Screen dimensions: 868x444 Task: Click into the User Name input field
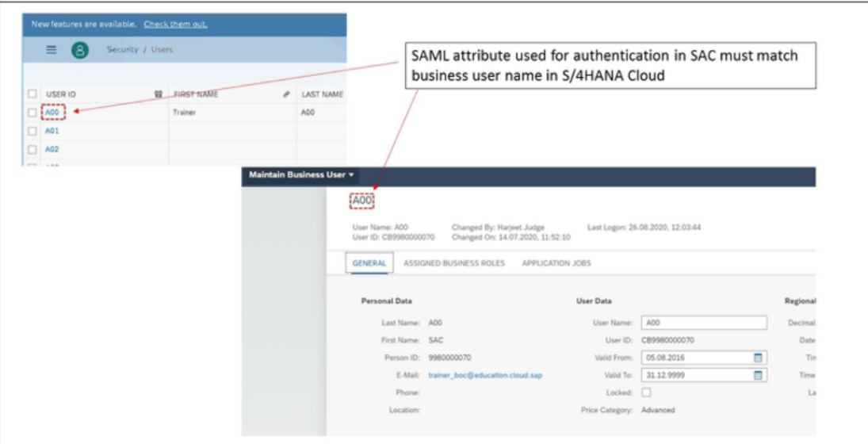click(703, 323)
